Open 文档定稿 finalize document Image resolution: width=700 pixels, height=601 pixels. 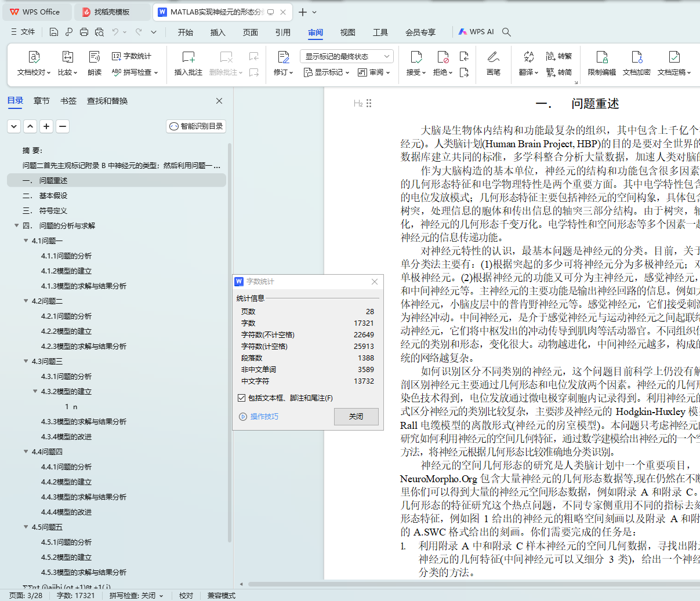click(x=674, y=63)
